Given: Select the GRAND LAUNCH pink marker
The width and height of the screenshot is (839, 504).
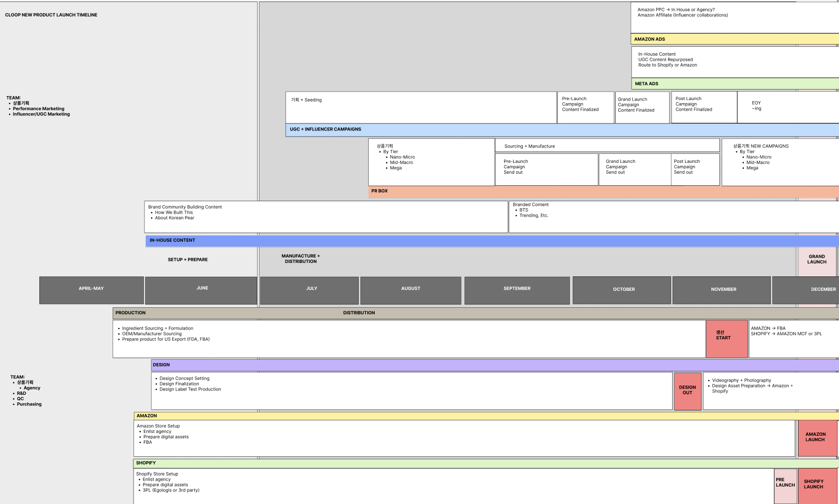Looking at the screenshot, I should pos(817,261).
